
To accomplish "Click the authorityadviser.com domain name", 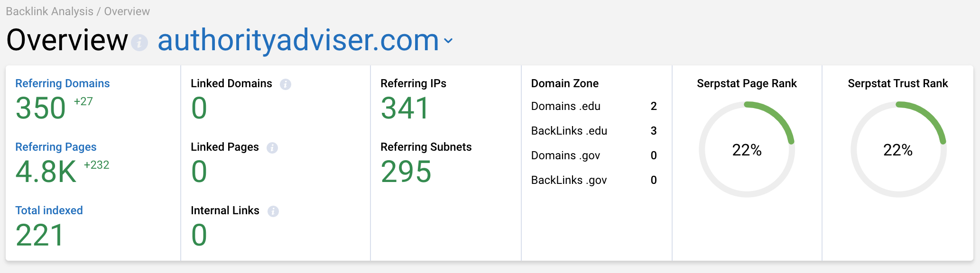I will pos(298,40).
